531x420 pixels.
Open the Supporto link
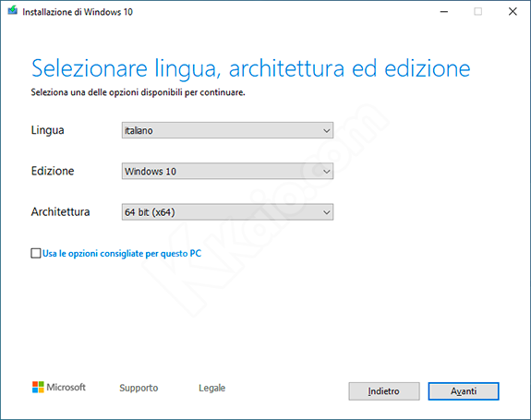[x=139, y=388]
